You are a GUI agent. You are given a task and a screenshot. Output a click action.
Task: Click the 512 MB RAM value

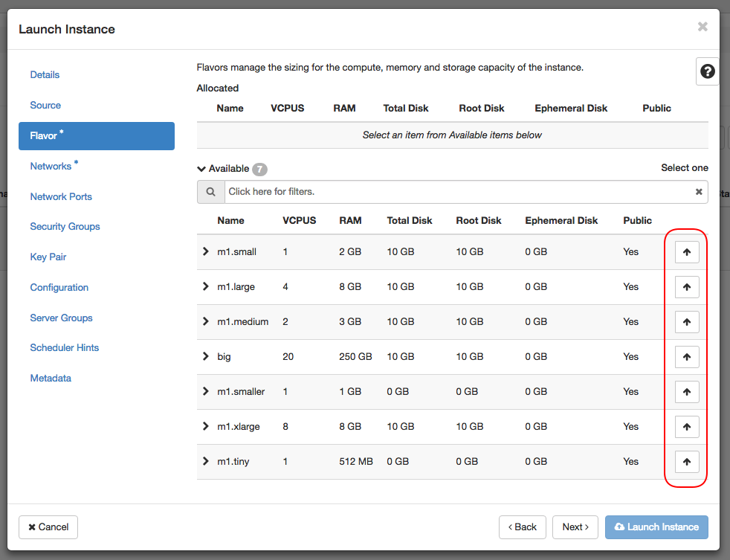click(x=355, y=461)
